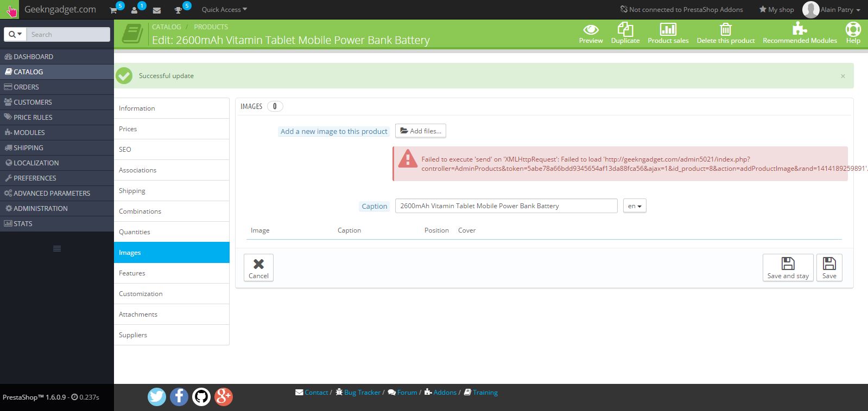Open the Dashboard menu item

tap(57, 56)
